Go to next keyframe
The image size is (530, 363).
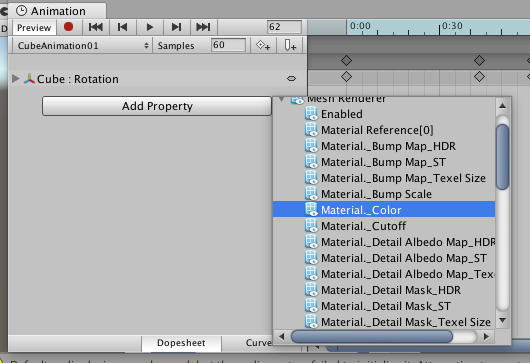click(176, 27)
